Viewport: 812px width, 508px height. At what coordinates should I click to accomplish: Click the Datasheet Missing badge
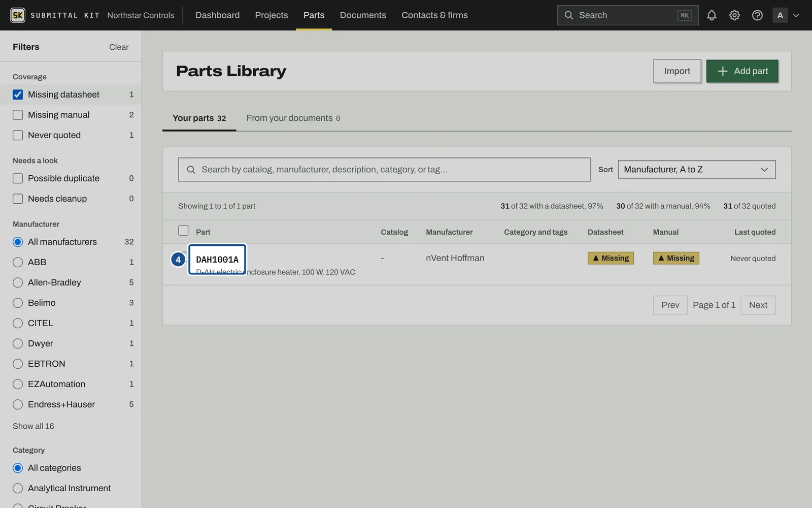point(611,258)
